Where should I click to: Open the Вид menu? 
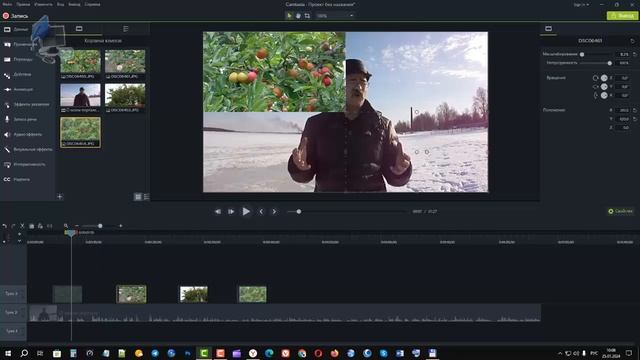pyautogui.click(x=60, y=4)
